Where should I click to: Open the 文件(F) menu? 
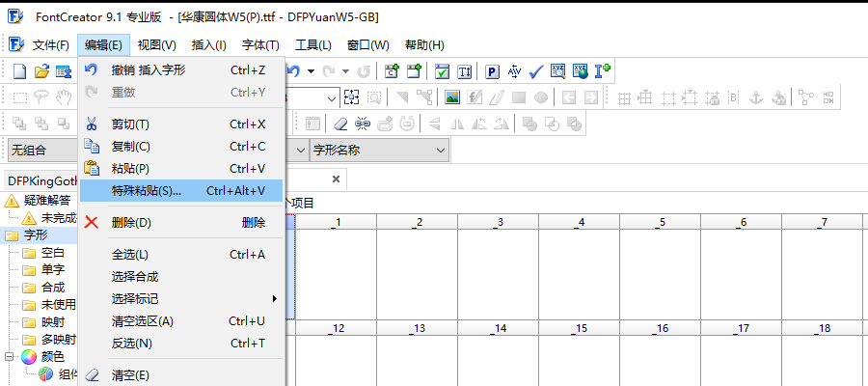pos(50,45)
